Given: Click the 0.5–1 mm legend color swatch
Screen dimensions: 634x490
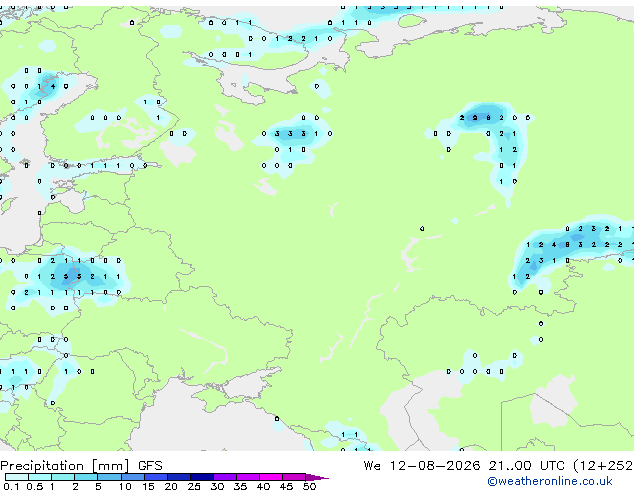Looking at the screenshot, I should (40, 477).
